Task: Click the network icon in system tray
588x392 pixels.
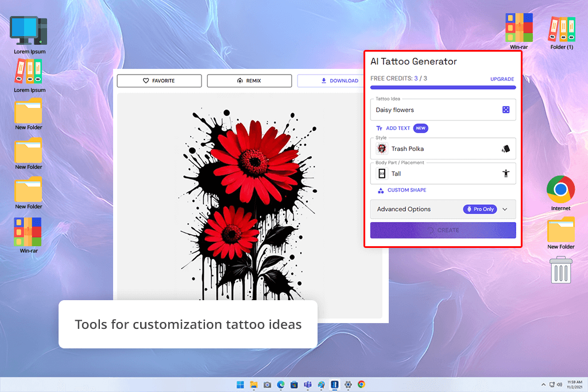Action: [x=552, y=385]
